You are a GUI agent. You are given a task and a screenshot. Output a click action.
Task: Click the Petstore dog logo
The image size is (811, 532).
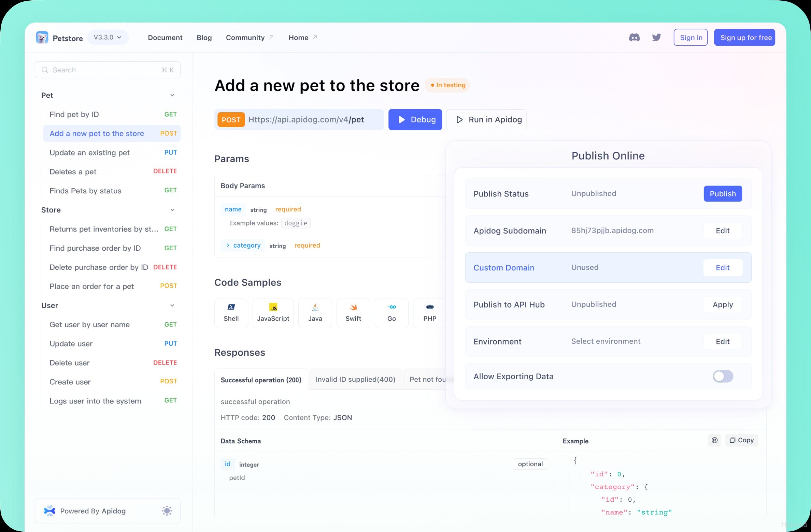click(42, 38)
